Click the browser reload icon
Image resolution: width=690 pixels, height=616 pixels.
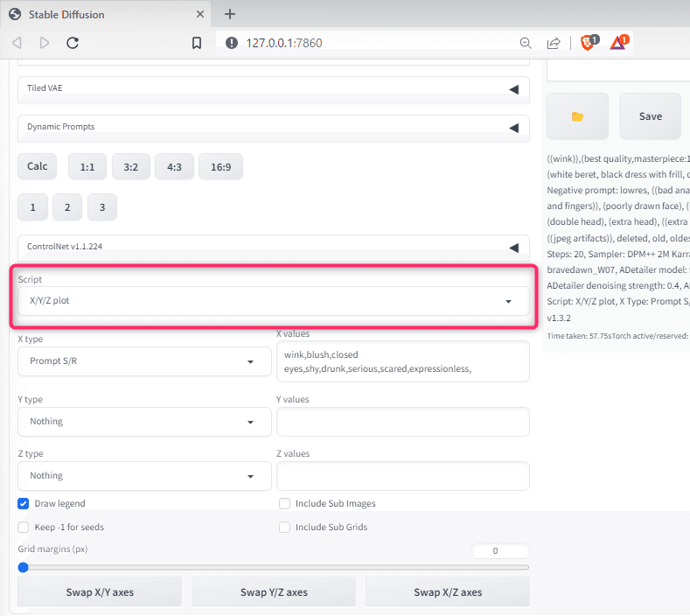point(73,43)
